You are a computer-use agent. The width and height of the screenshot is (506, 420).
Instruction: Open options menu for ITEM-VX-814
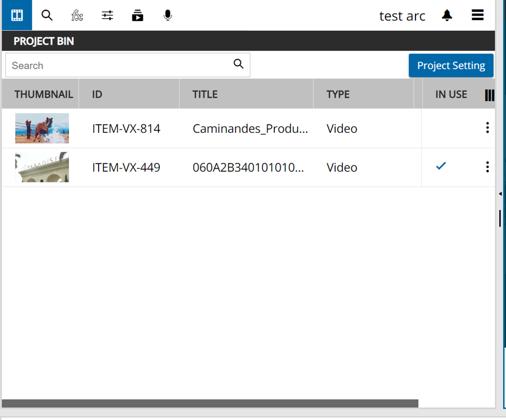[487, 128]
